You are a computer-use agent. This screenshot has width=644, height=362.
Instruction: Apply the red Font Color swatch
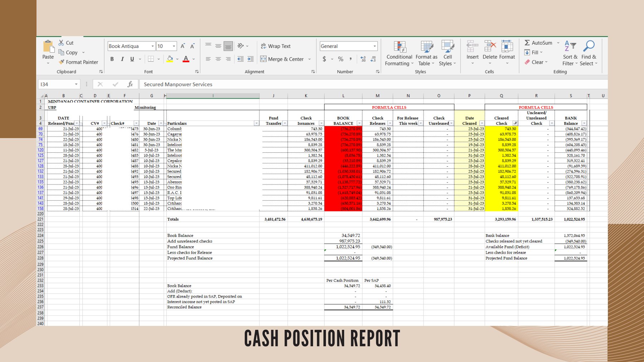click(186, 59)
